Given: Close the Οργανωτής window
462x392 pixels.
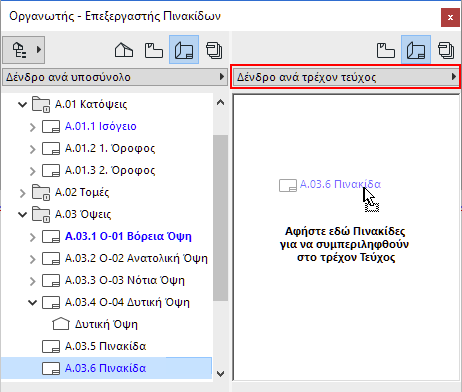Looking at the screenshot, I should [450, 17].
